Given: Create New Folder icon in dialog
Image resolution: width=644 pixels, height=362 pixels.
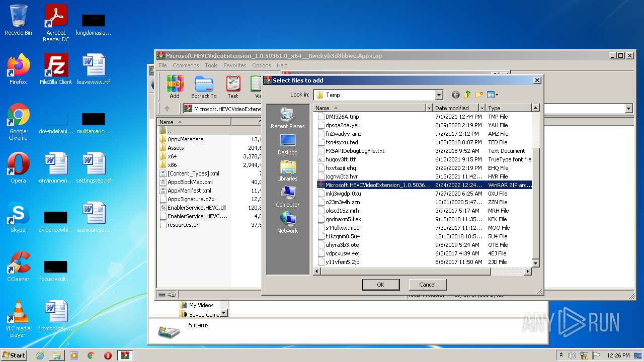Looking at the screenshot, I should pos(478,95).
